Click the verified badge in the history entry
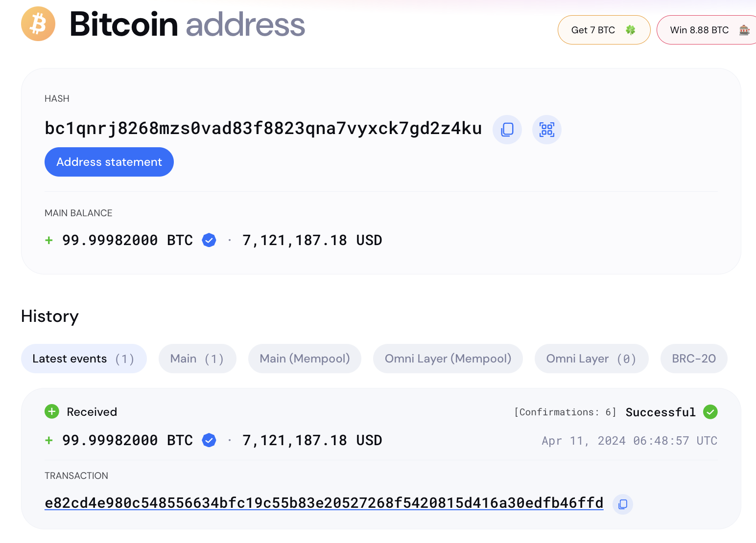This screenshot has width=756, height=543. point(209,440)
